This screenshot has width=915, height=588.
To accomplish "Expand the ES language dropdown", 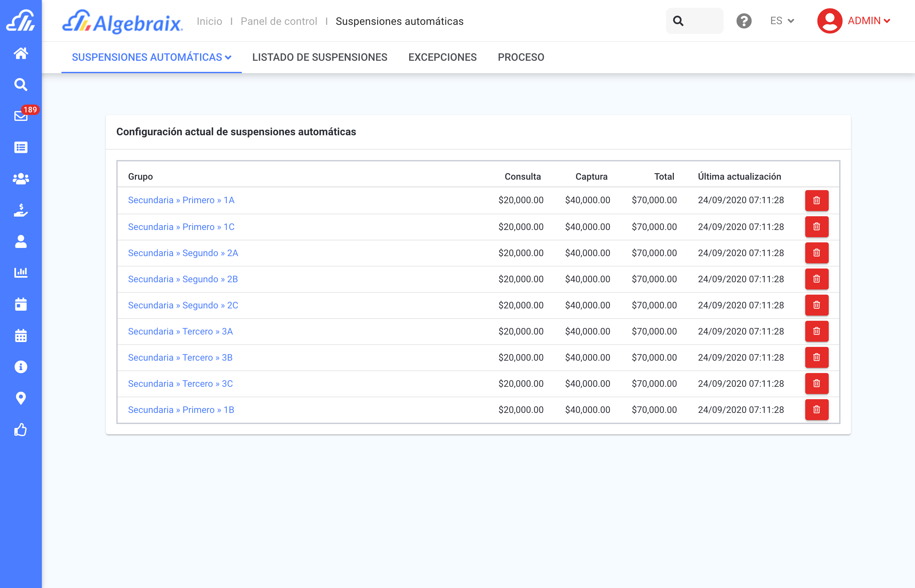I will tap(782, 21).
